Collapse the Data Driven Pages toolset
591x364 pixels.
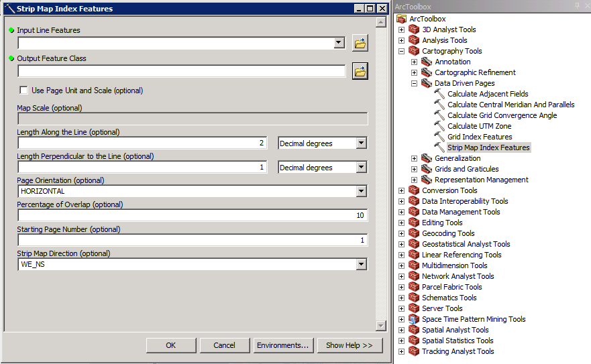(415, 83)
